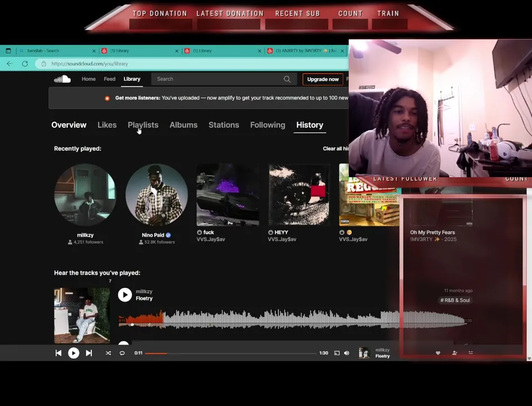The image size is (532, 406).
Task: Switch to the Overview tab
Action: pos(69,125)
